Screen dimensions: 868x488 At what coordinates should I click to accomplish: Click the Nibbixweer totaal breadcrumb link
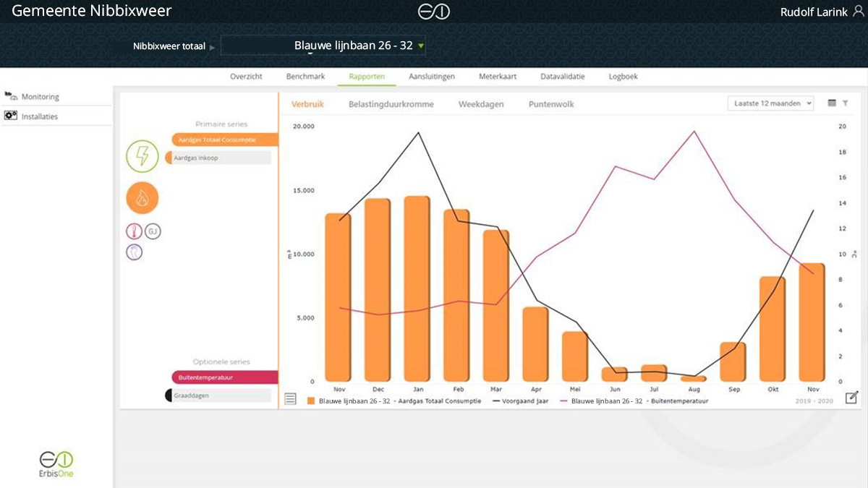pos(169,46)
